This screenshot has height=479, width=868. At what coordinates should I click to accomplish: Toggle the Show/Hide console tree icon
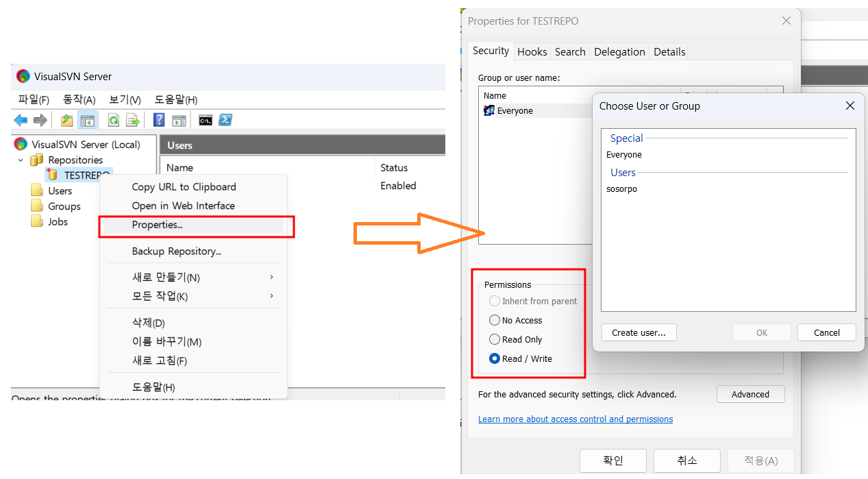tap(87, 121)
